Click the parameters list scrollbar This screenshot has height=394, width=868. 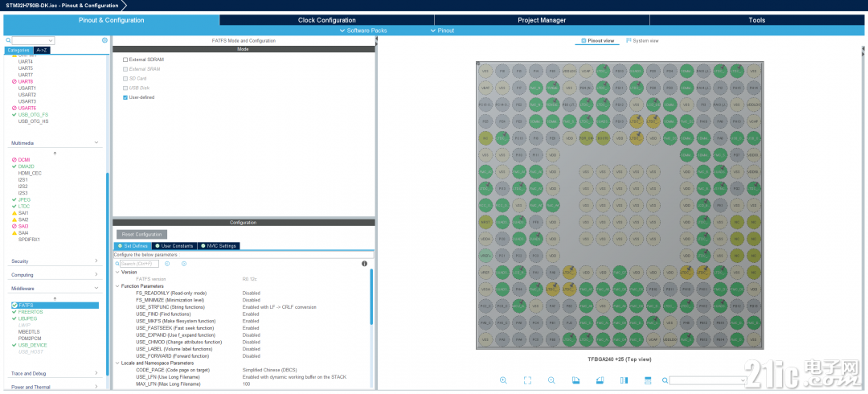coord(371,297)
